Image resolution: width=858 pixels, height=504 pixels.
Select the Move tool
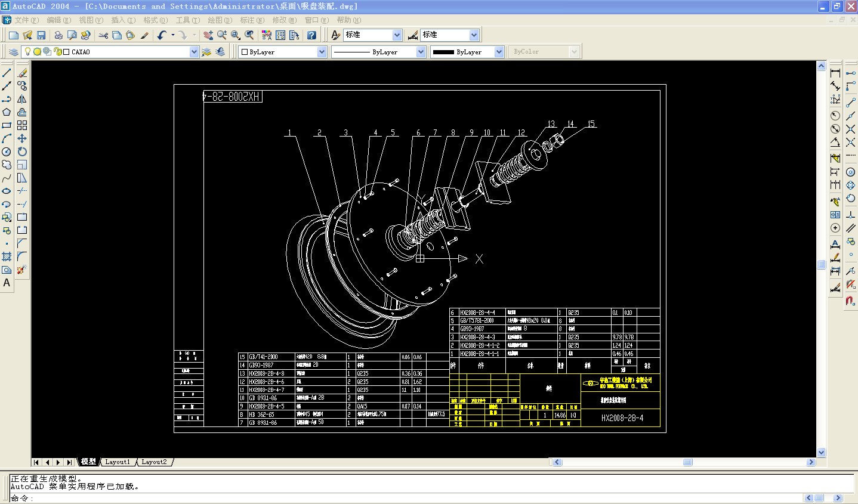pyautogui.click(x=22, y=138)
